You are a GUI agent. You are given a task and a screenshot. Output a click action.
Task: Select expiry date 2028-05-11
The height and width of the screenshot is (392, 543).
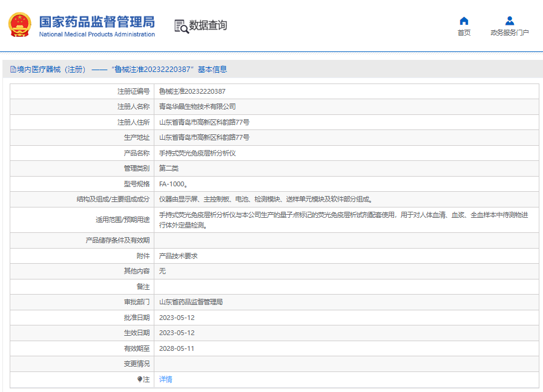177,348
